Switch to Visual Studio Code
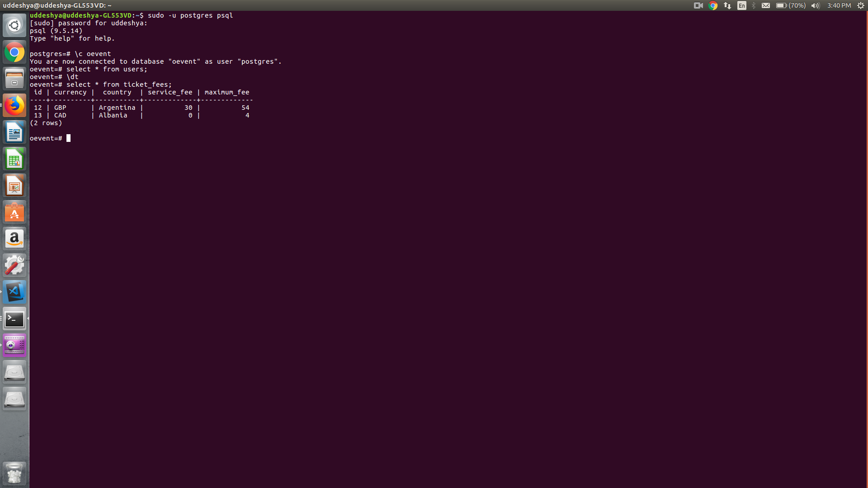Image resolution: width=868 pixels, height=488 pixels. pos(14,292)
